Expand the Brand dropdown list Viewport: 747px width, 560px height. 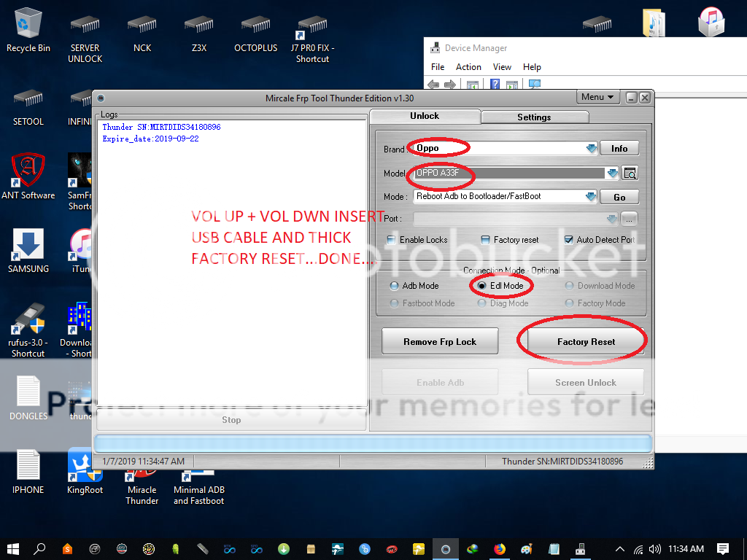(x=591, y=149)
